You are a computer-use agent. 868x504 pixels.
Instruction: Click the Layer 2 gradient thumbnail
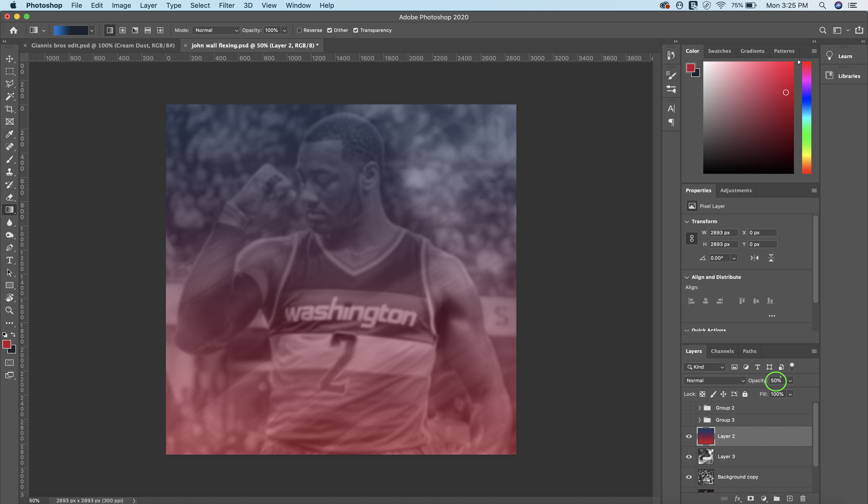pos(706,436)
